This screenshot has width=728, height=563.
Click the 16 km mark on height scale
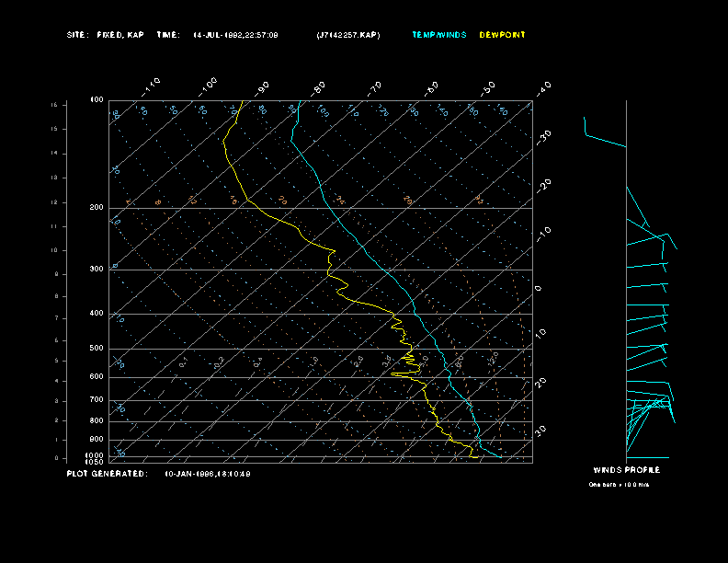click(x=55, y=105)
